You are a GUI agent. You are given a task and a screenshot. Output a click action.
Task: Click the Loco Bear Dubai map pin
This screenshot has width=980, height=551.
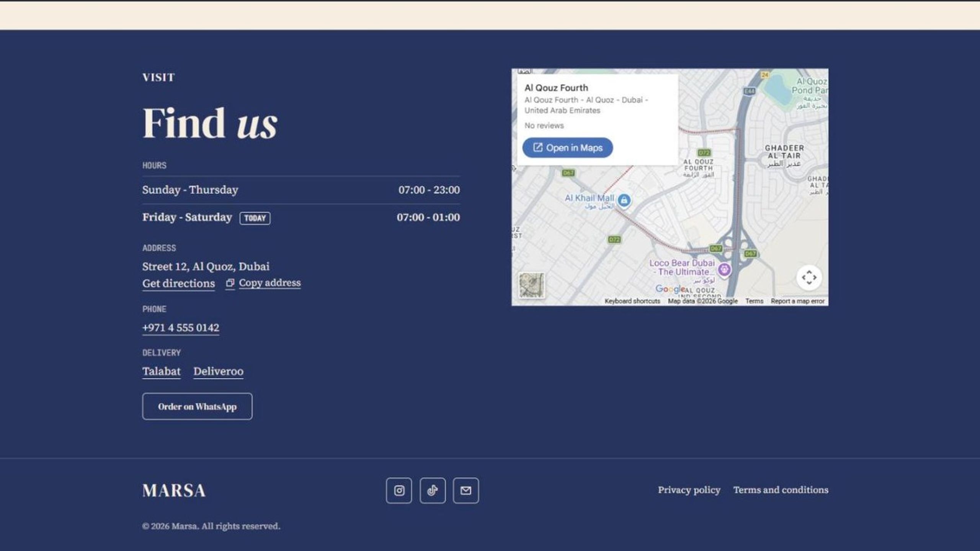[724, 270]
